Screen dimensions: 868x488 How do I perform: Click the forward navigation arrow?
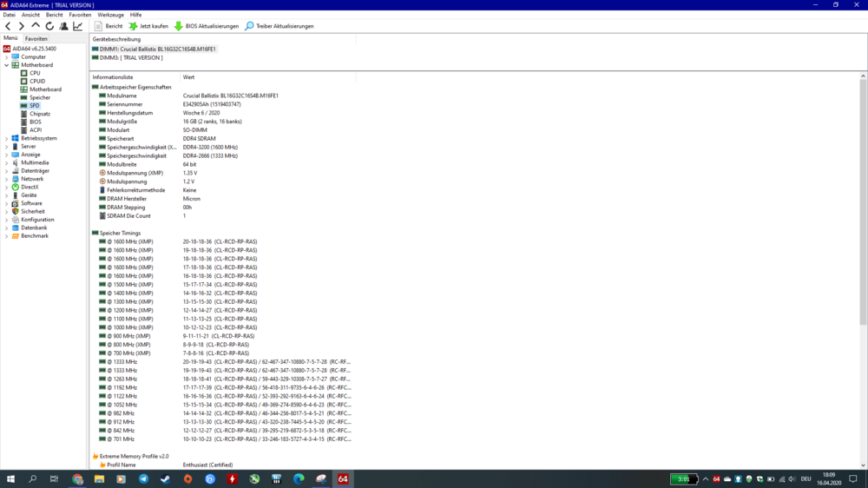tap(22, 26)
